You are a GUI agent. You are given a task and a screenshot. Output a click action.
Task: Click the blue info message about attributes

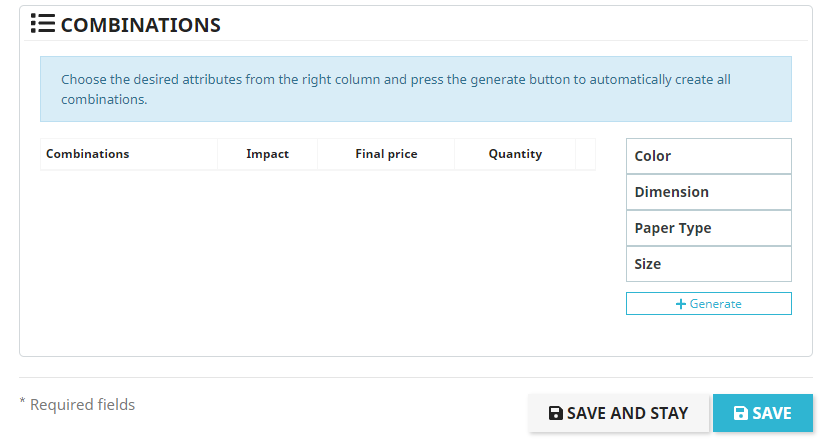pyautogui.click(x=415, y=89)
